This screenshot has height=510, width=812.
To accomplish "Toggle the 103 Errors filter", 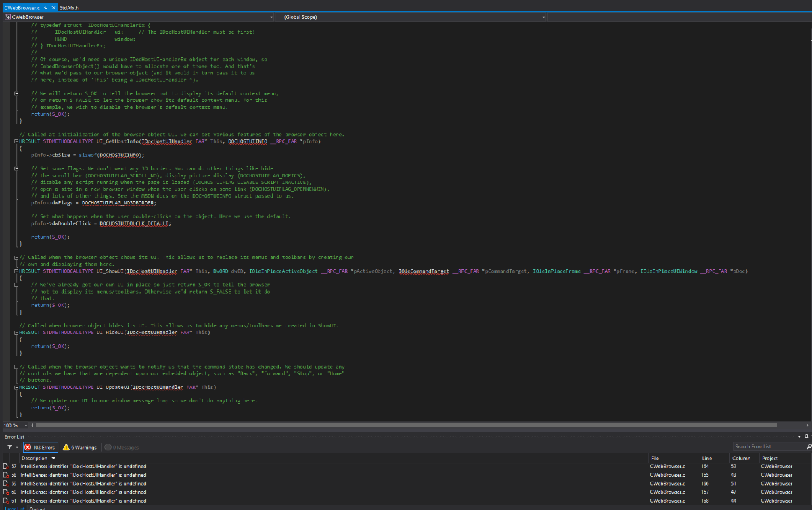I will tap(40, 447).
